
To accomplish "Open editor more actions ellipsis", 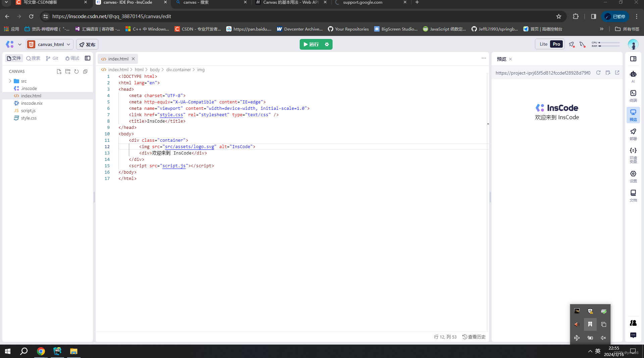I will point(484,58).
